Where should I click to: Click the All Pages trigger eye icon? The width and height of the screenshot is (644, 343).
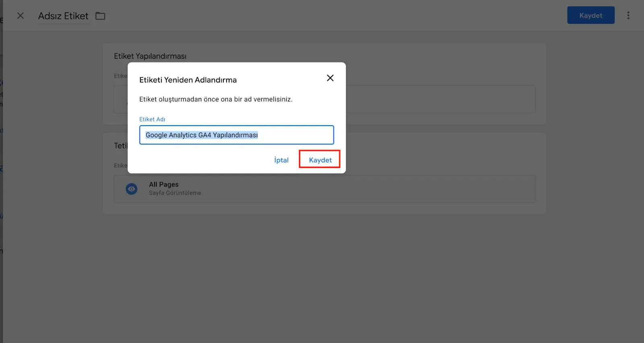tap(132, 189)
